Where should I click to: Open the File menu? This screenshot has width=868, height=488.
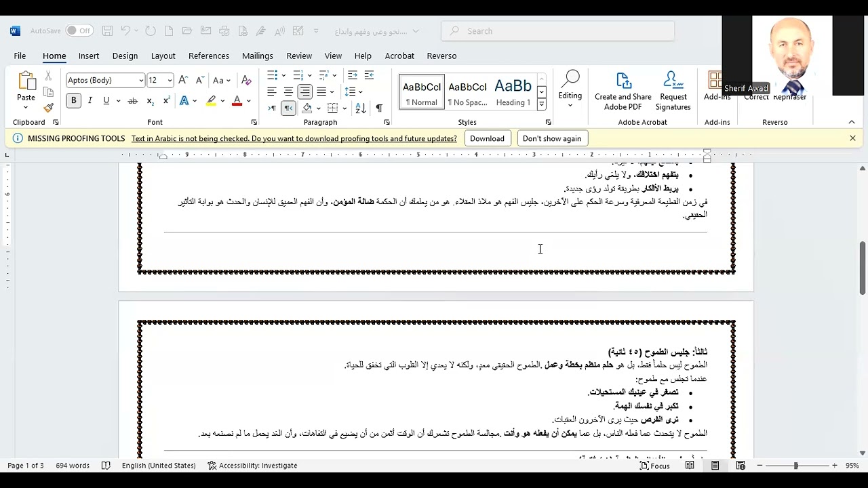click(x=20, y=56)
